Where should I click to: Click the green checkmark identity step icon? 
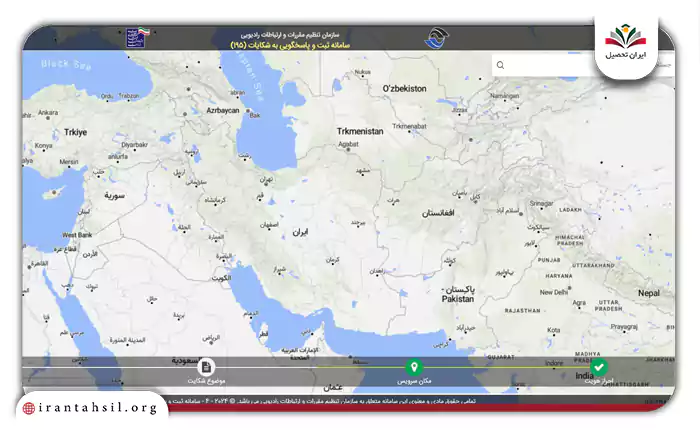599,367
